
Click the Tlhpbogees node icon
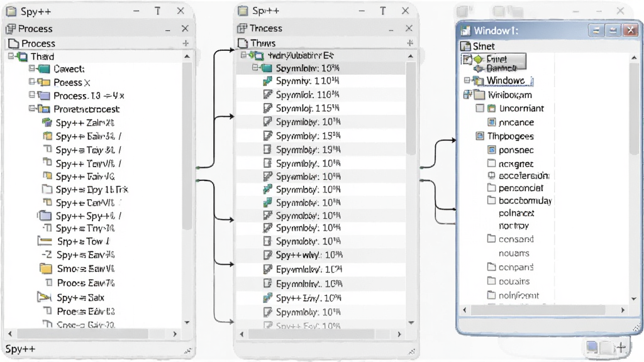(480, 136)
